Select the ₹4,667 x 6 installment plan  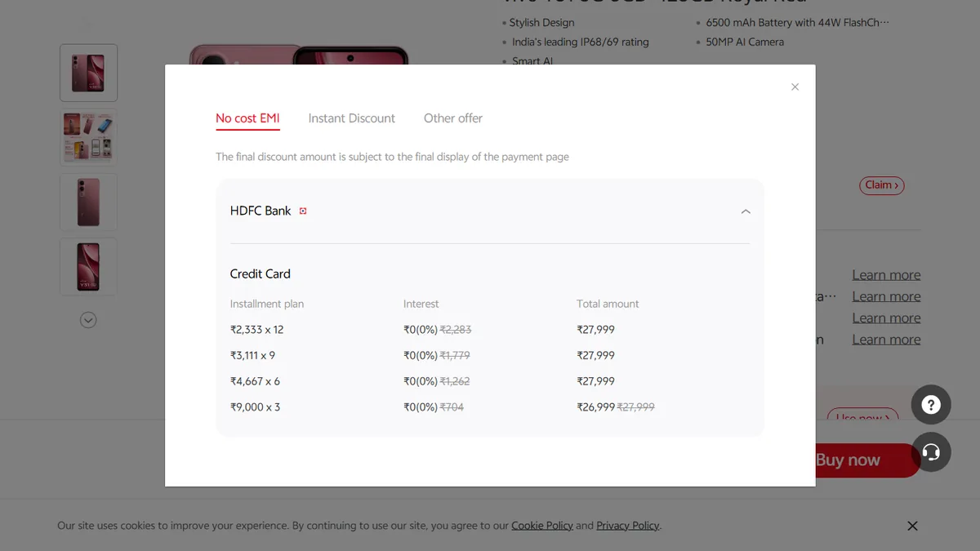click(255, 381)
